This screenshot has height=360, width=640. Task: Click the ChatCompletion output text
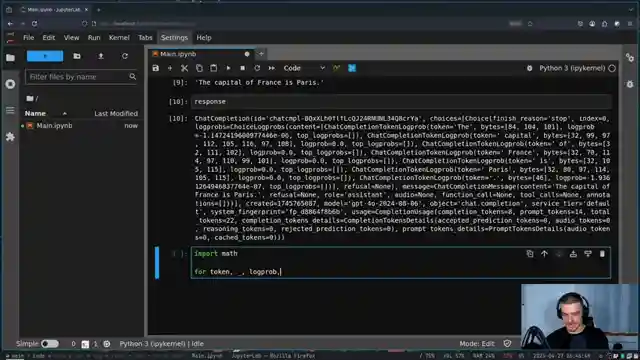point(402,178)
